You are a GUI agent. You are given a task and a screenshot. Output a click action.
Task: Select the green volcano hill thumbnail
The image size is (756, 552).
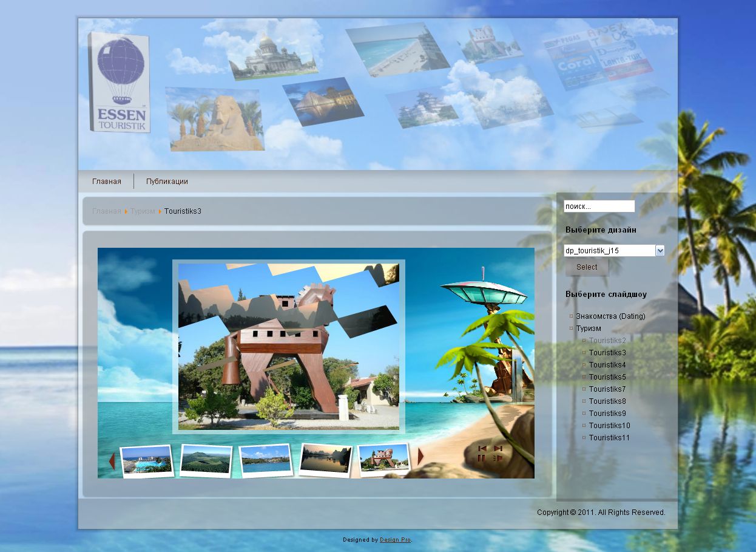(x=206, y=460)
